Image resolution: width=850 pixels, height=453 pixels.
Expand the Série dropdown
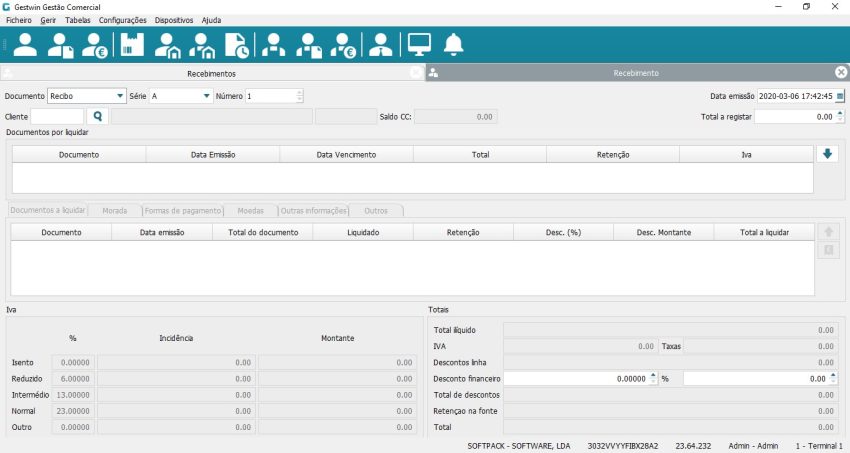coord(206,96)
